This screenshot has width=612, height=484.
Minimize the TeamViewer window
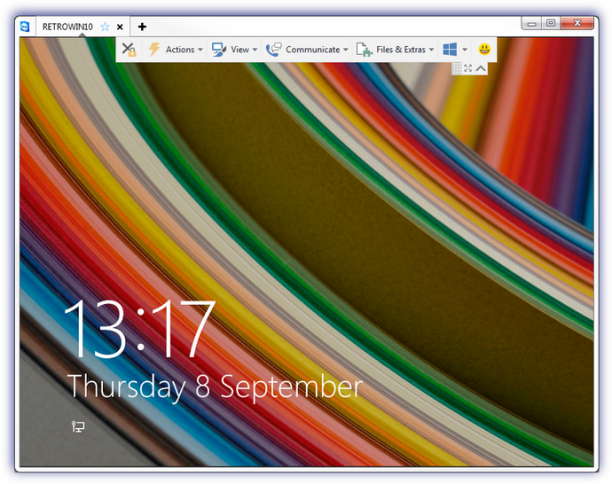[x=531, y=23]
